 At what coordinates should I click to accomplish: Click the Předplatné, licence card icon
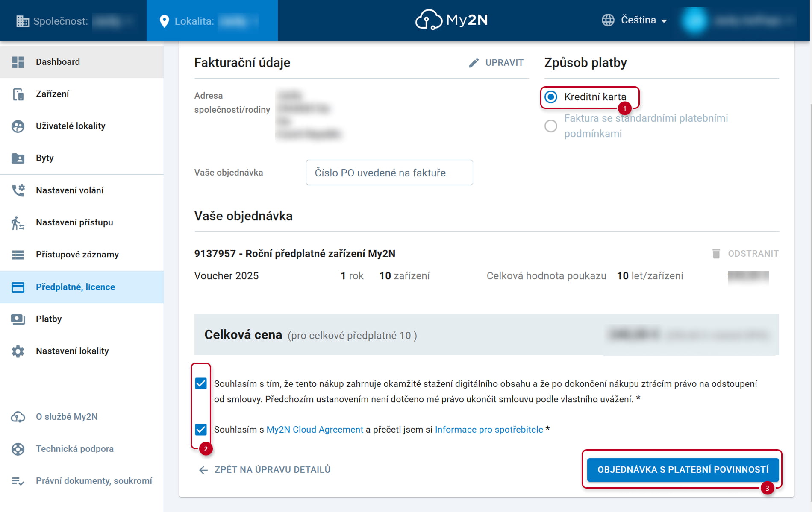(18, 287)
